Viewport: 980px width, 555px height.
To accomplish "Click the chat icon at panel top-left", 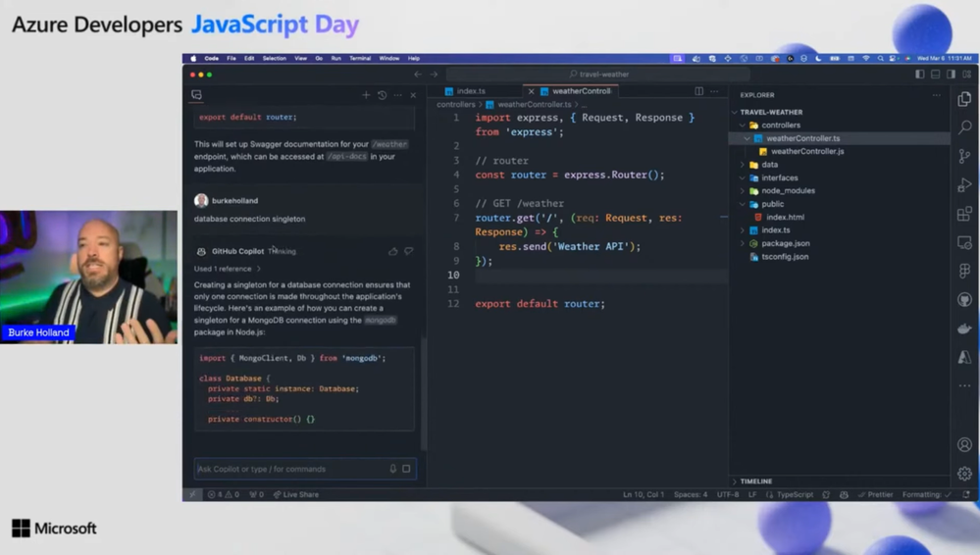I will point(197,95).
